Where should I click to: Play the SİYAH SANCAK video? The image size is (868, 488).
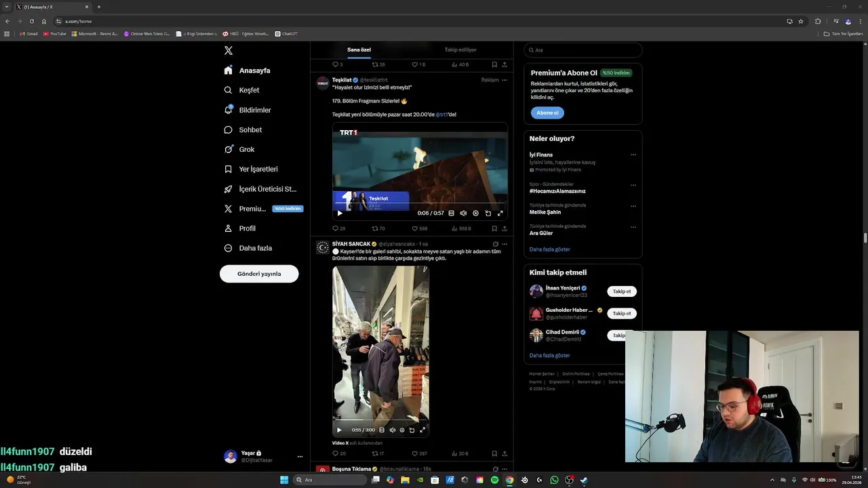point(339,430)
